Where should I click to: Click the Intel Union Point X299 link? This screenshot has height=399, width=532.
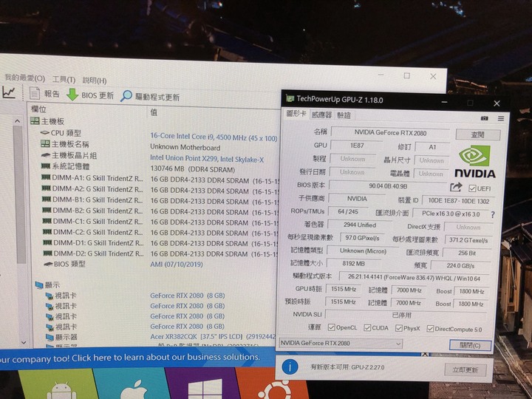coord(207,159)
